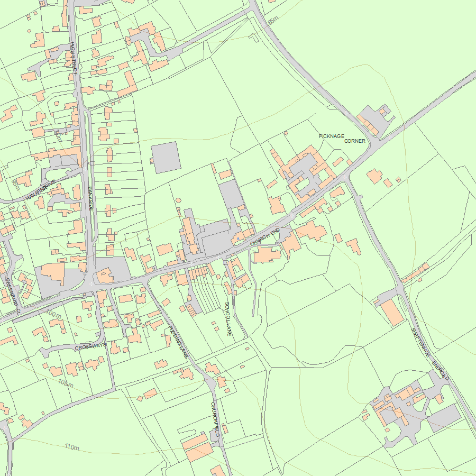This screenshot has height=476, width=476.
Task: Click the CHURCH END road label
Action: pos(265,237)
